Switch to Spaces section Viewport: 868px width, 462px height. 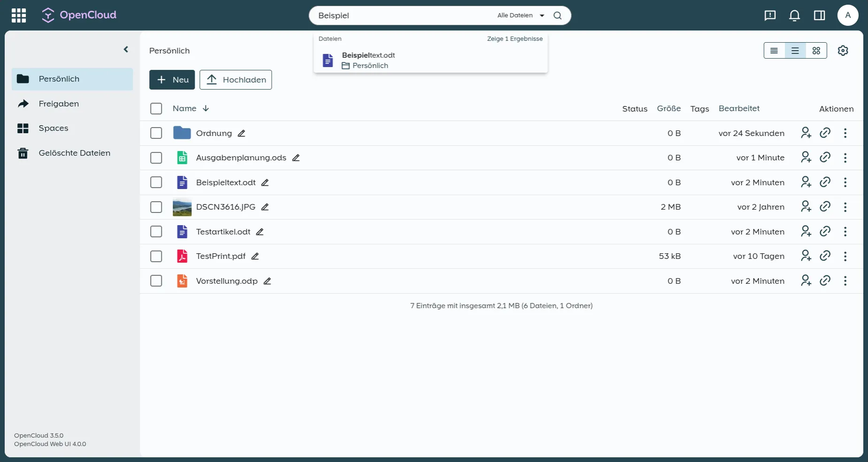coord(54,128)
